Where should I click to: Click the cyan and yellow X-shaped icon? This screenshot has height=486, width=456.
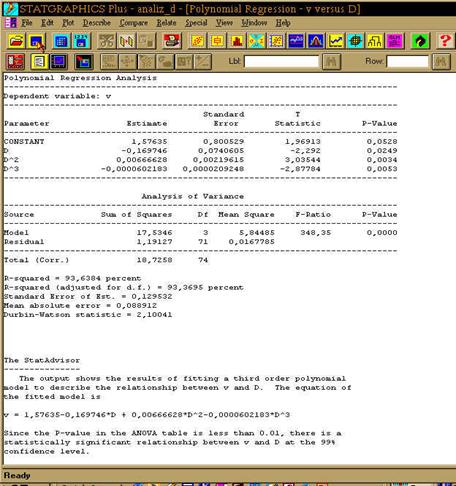(x=256, y=41)
